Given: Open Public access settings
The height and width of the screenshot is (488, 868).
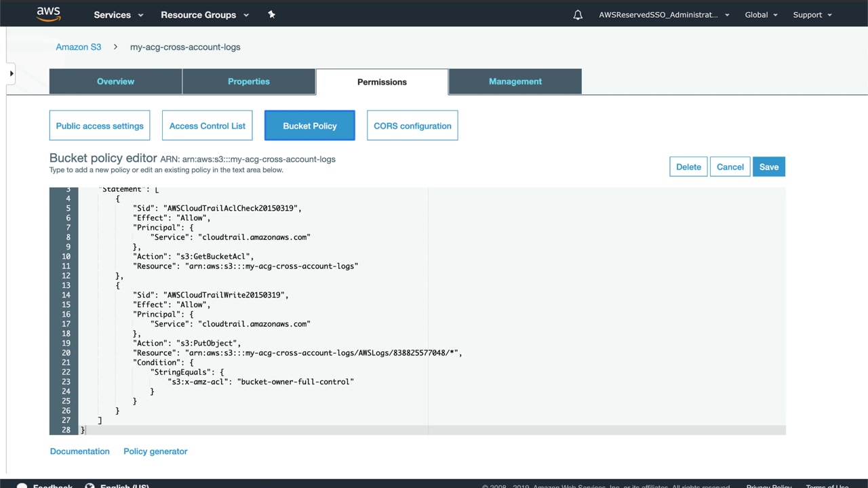Looking at the screenshot, I should pyautogui.click(x=100, y=125).
